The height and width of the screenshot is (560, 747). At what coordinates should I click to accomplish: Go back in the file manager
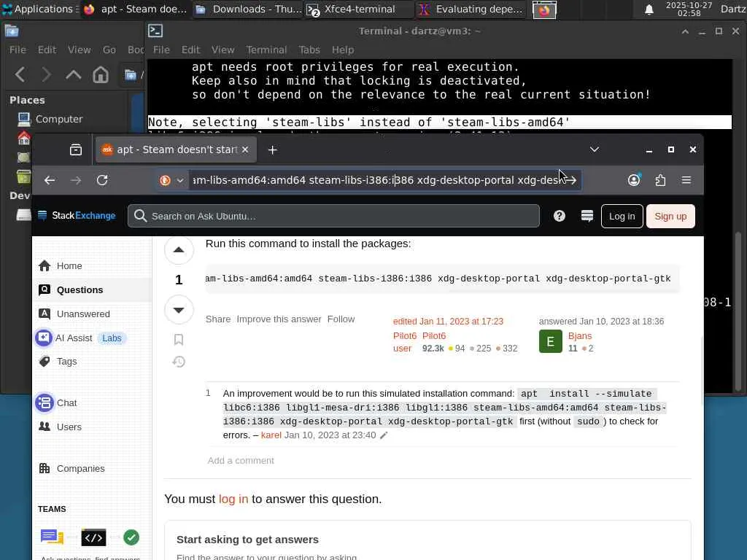pyautogui.click(x=20, y=74)
